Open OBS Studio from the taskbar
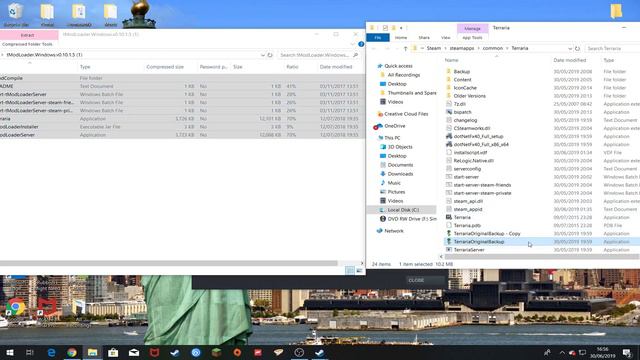 pos(299,353)
